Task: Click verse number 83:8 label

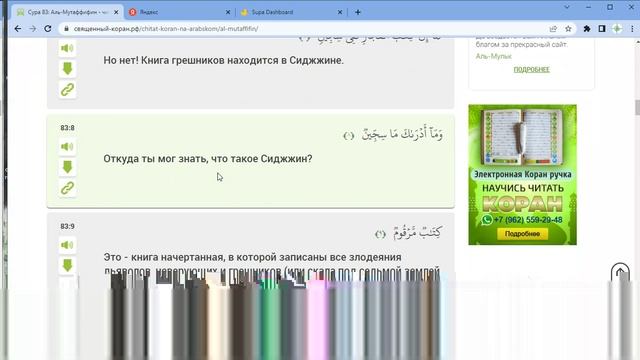Action: (x=67, y=128)
